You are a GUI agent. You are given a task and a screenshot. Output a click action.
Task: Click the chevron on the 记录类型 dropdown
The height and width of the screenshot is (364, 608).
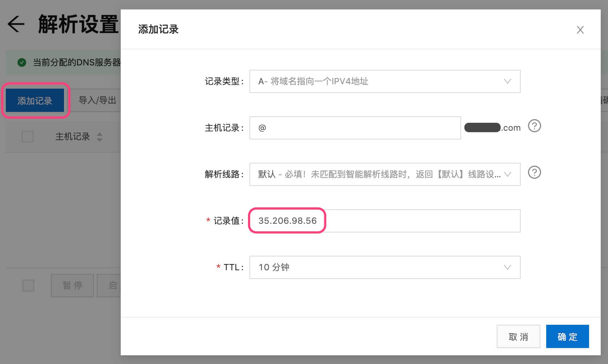coord(508,81)
